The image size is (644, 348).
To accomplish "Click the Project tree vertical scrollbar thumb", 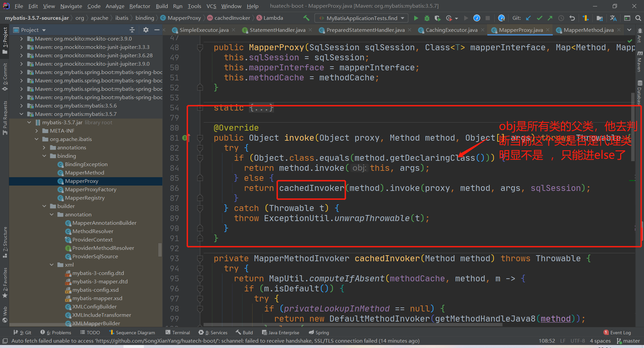I will click(x=160, y=250).
